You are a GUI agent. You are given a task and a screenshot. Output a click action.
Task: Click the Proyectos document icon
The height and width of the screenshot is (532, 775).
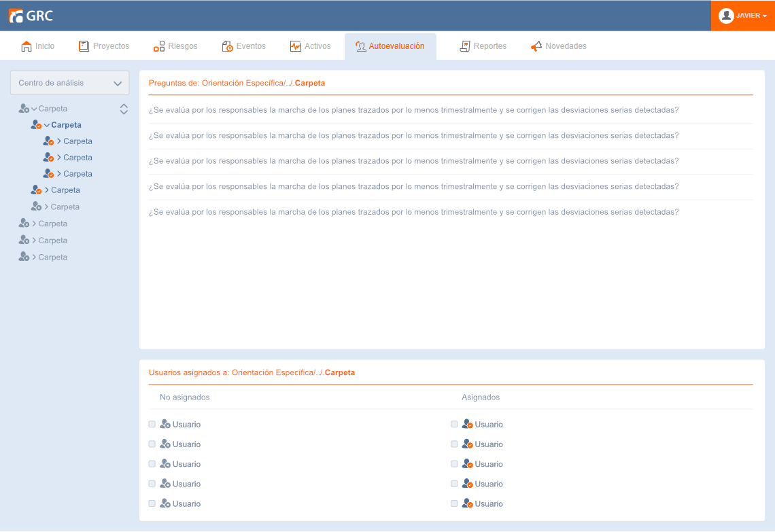point(84,46)
